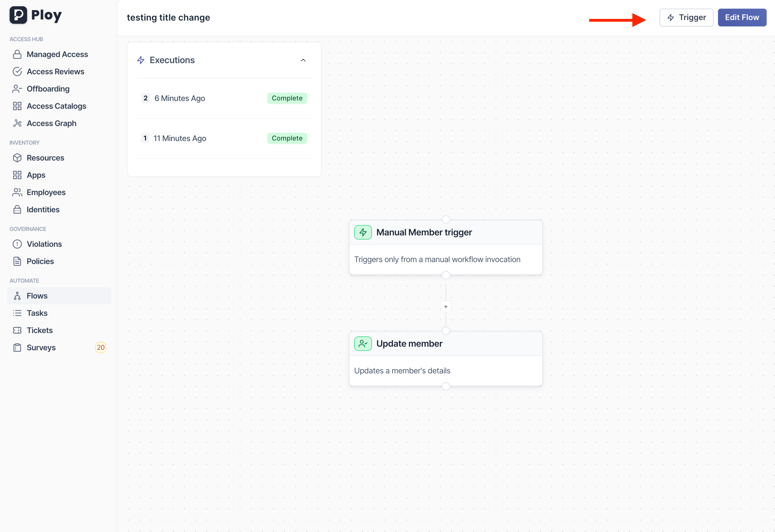Click the Managed Access lock icon

point(17,54)
